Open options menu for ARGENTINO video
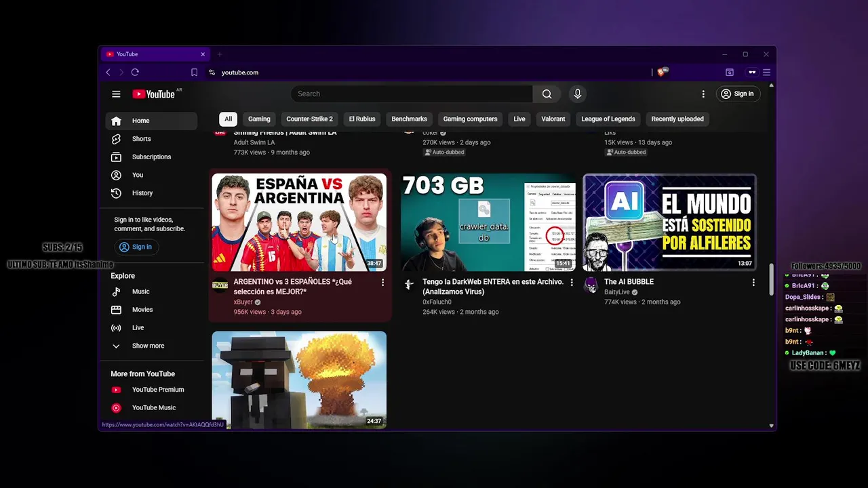 point(382,283)
